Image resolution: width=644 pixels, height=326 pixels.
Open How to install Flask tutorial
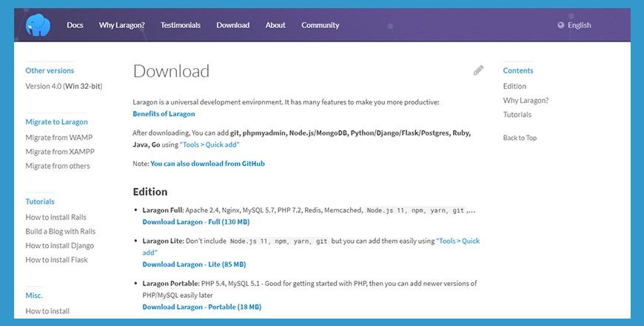57,260
